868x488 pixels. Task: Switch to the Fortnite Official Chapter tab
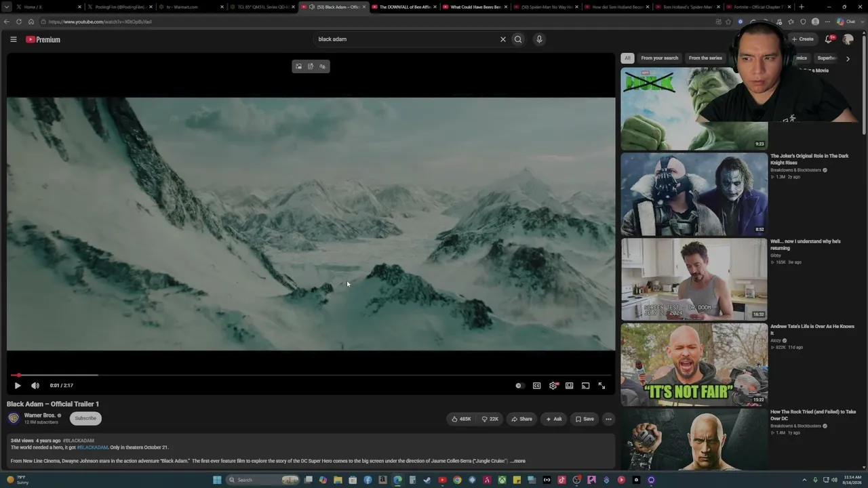click(x=757, y=7)
